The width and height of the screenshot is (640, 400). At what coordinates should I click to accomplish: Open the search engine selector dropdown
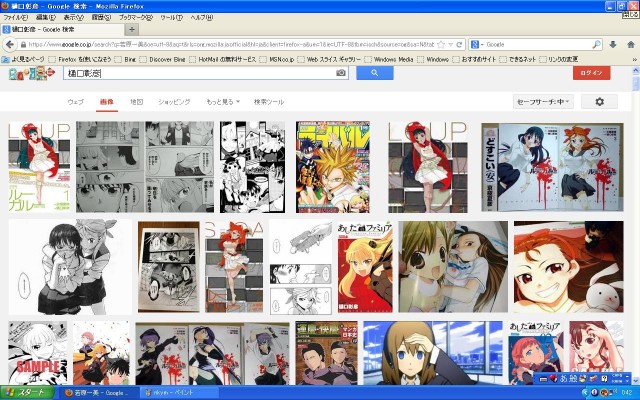(x=476, y=44)
